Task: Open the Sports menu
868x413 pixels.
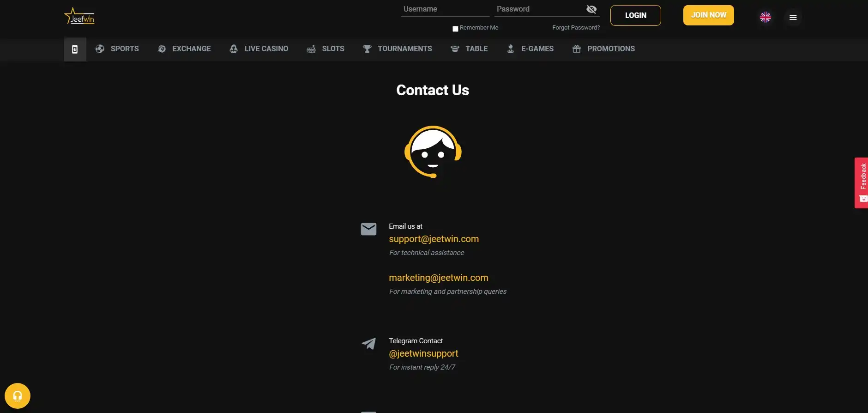Action: point(117,49)
